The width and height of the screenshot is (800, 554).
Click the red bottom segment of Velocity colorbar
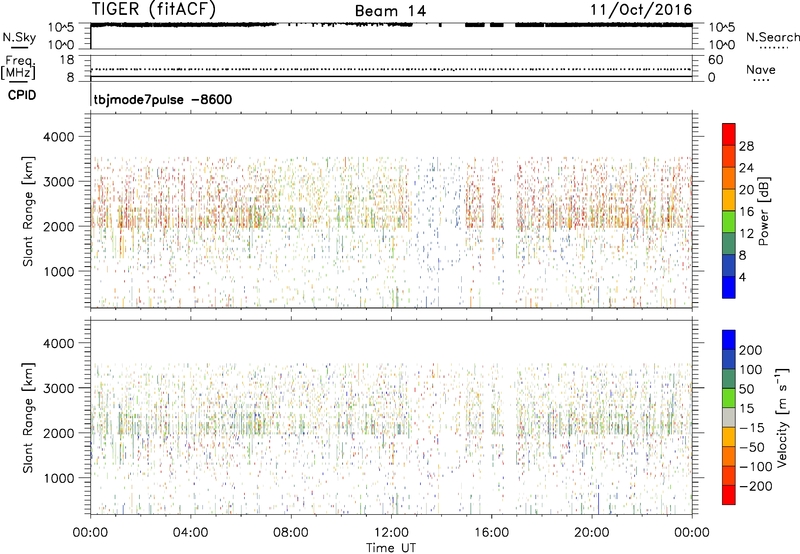pos(729,495)
